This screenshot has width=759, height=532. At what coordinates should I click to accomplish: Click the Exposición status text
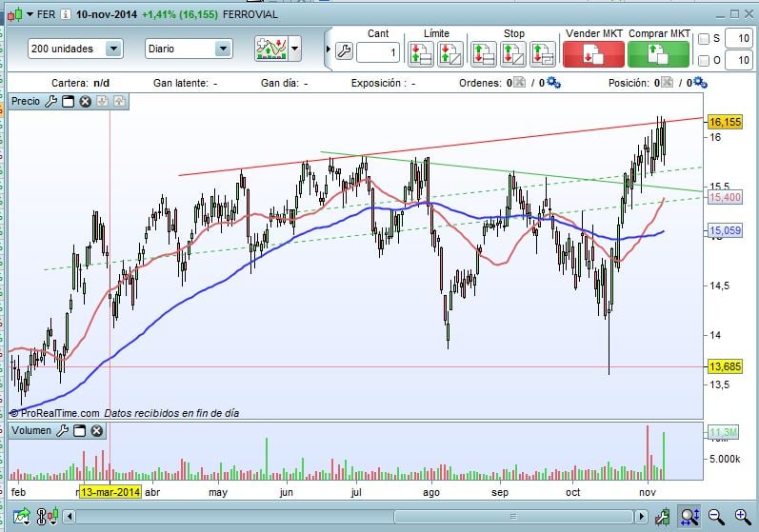384,83
